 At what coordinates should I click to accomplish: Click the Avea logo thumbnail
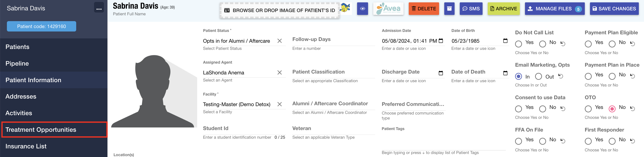click(388, 9)
